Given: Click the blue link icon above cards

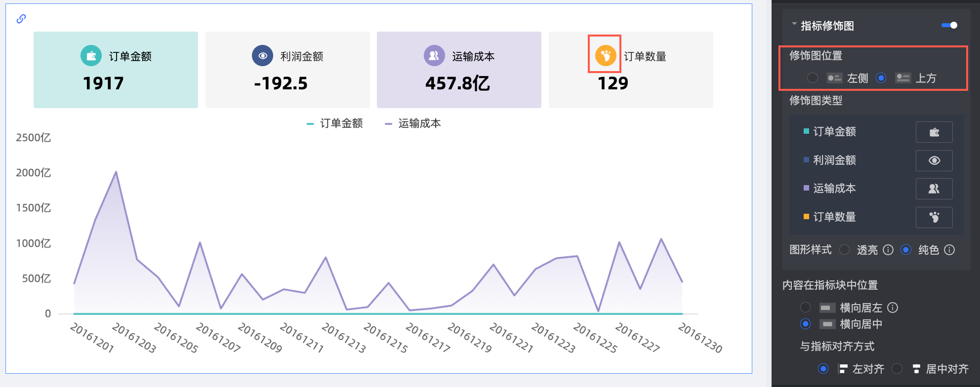Looking at the screenshot, I should pyautogui.click(x=21, y=19).
